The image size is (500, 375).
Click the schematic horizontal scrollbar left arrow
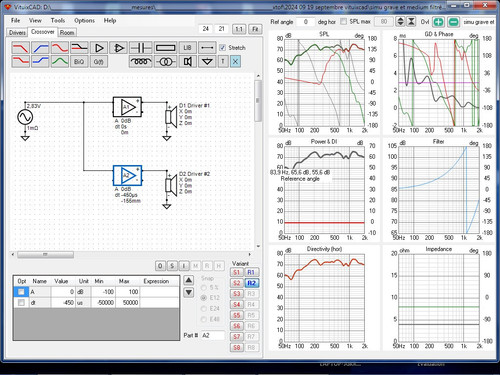pos(13,255)
